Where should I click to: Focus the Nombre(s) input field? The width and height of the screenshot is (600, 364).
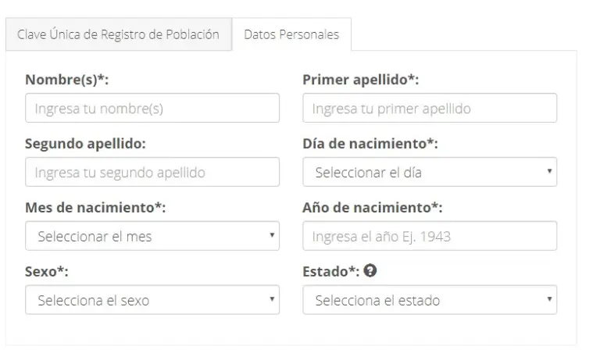coord(152,109)
